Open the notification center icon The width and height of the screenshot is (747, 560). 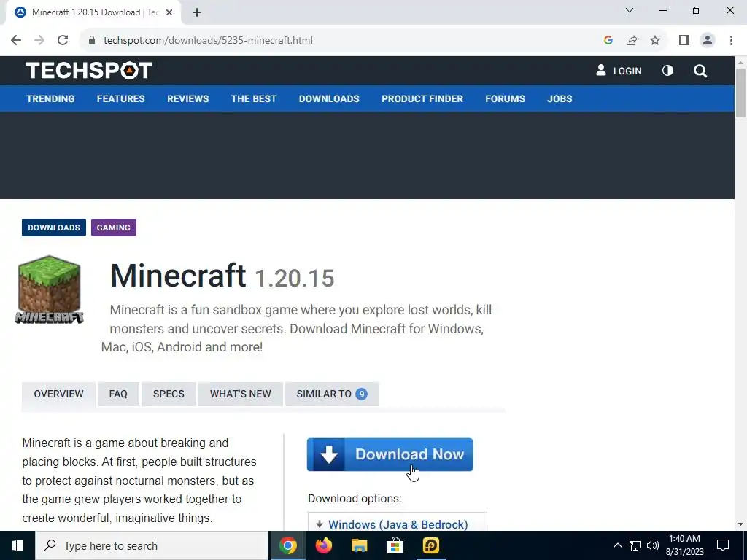(723, 545)
